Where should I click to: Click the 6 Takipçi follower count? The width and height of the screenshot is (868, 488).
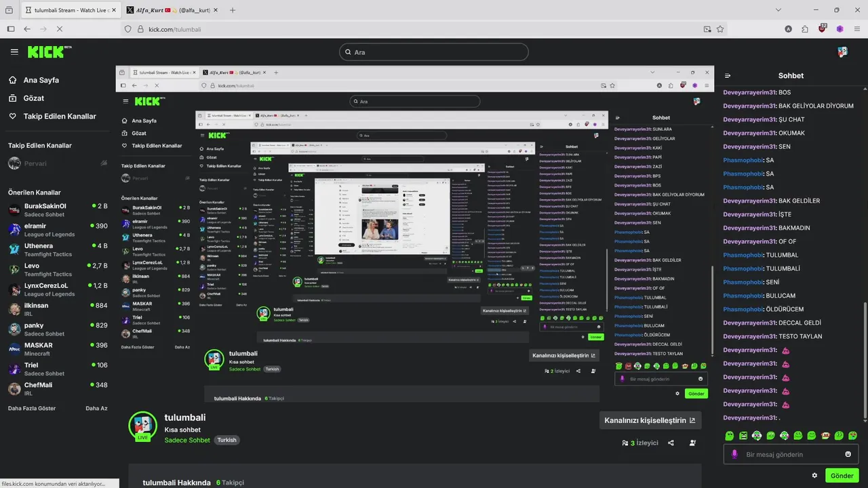tap(230, 483)
